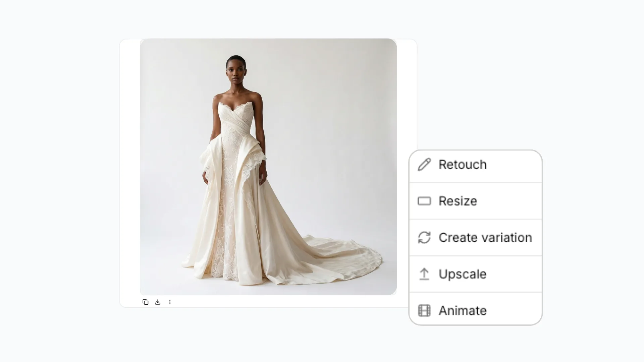Click the circular arrows variation icon
The width and height of the screenshot is (644, 362).
pos(424,238)
